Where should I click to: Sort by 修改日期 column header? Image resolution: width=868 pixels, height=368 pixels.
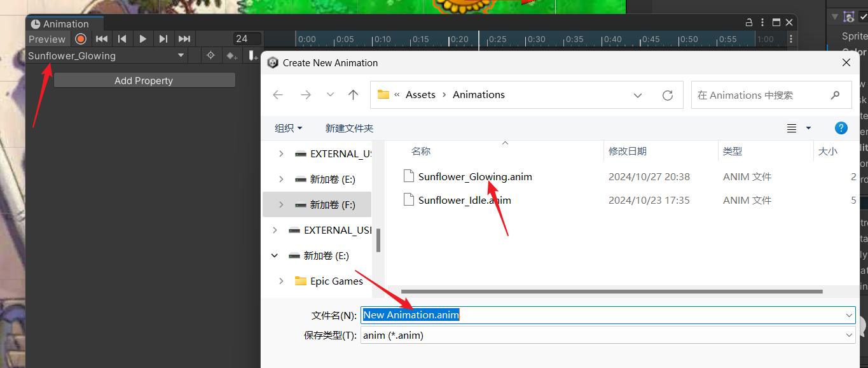coord(628,151)
